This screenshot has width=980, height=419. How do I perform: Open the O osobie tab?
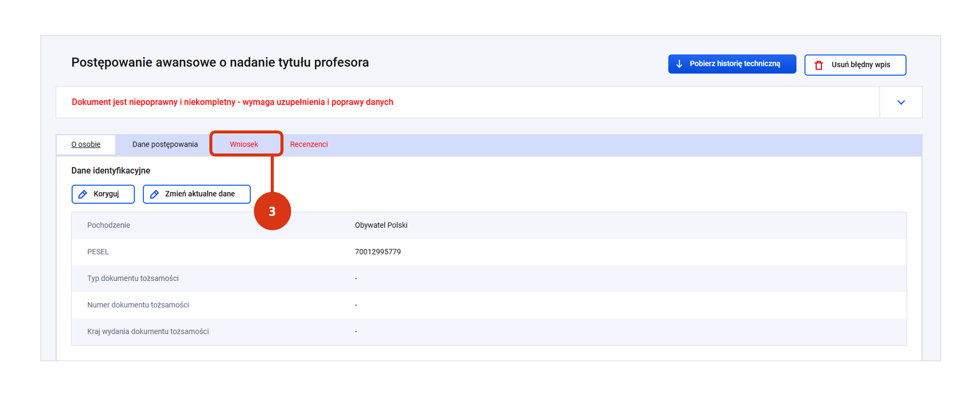(x=86, y=145)
